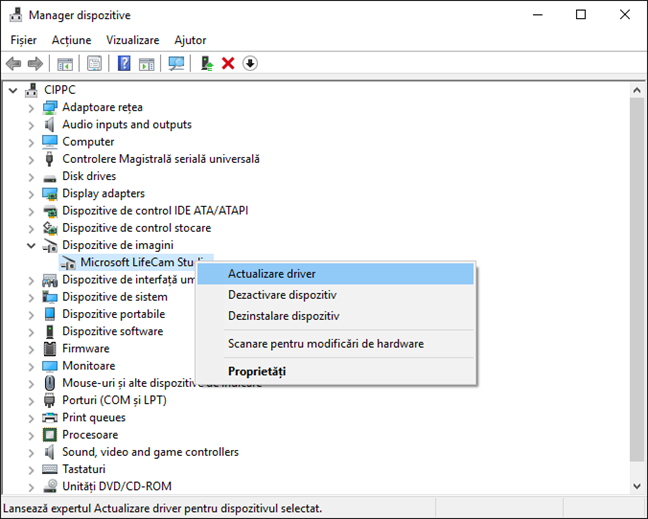Expand the Monitoare category arrow
Image resolution: width=648 pixels, height=519 pixels.
pos(31,366)
